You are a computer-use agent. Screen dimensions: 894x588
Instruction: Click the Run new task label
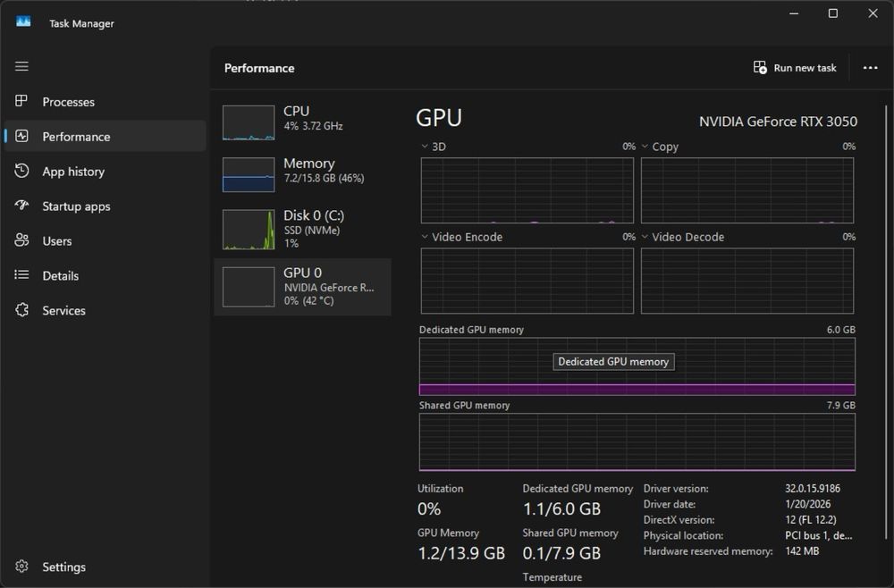805,68
